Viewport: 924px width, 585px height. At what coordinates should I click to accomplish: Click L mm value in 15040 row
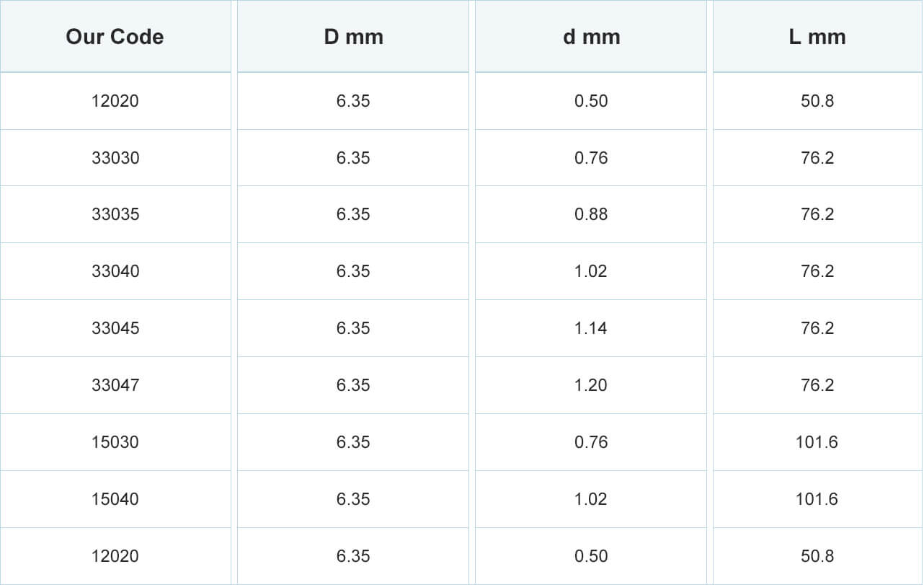point(817,499)
